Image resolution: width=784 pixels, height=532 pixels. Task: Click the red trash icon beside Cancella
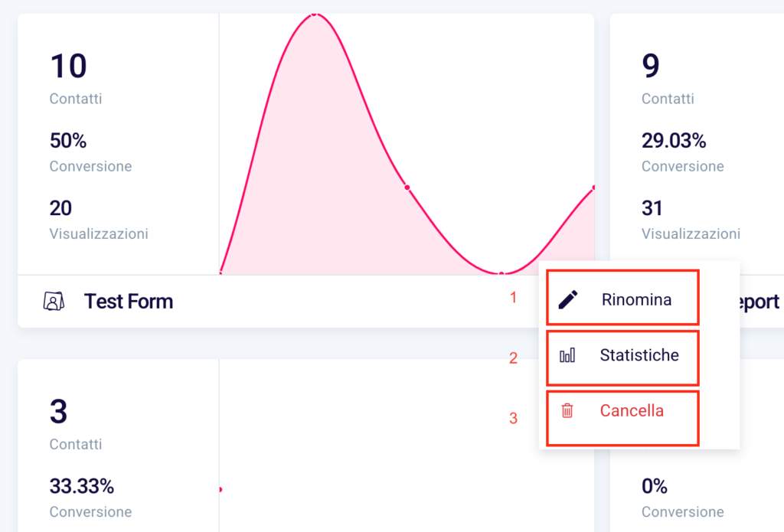[x=567, y=410]
